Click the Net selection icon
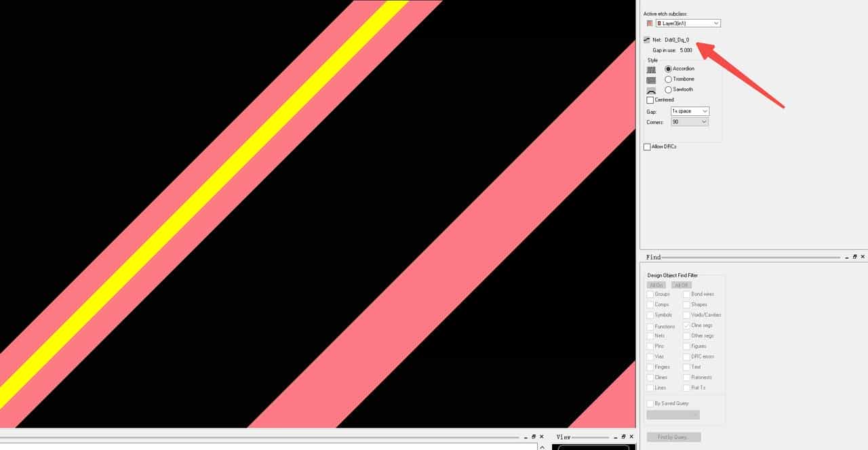The image size is (868, 450). pos(647,40)
